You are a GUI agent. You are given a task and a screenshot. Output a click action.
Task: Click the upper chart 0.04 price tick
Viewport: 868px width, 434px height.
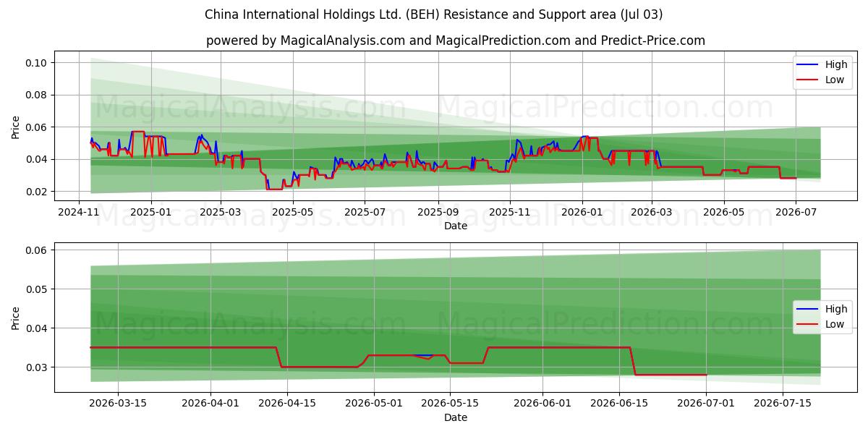point(37,159)
